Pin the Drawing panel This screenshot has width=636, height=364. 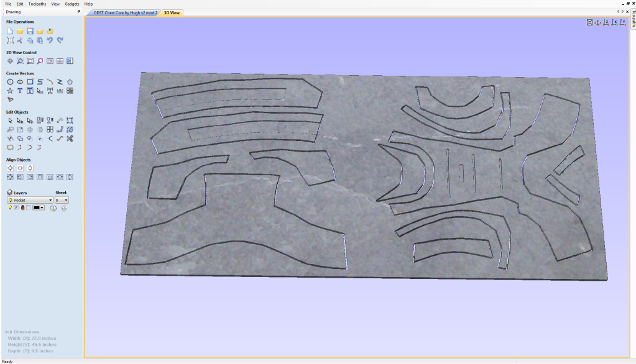tap(79, 12)
